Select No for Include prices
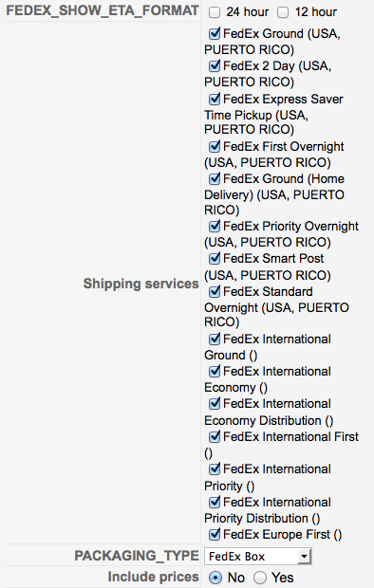This screenshot has height=588, width=374. [x=215, y=578]
